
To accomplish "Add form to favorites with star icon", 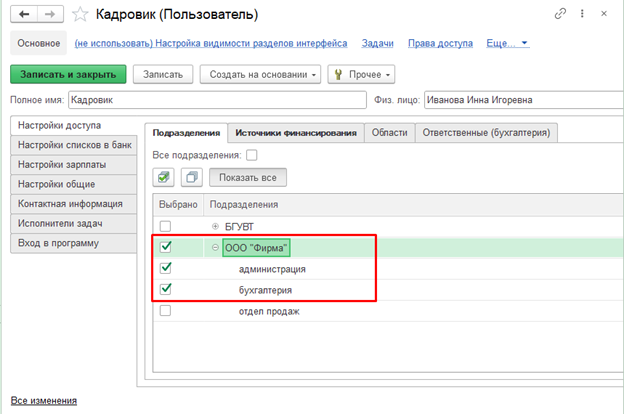I will pos(80,15).
